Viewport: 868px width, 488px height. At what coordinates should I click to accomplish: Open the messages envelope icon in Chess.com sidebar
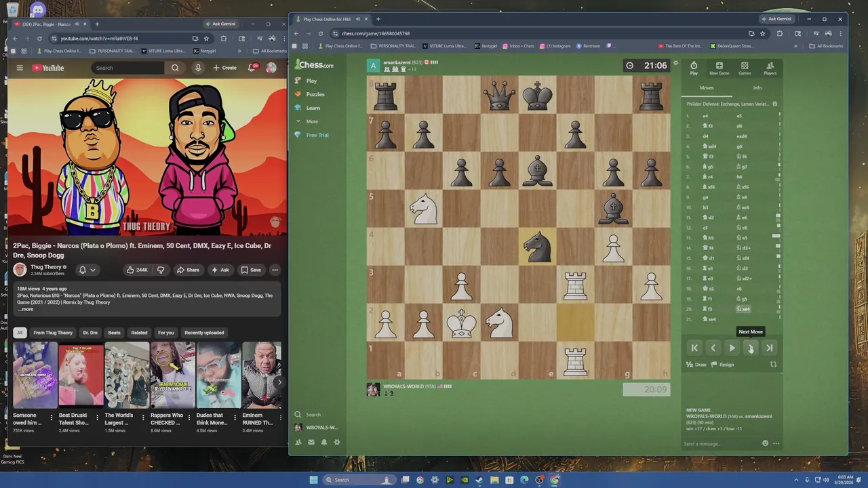(x=311, y=443)
